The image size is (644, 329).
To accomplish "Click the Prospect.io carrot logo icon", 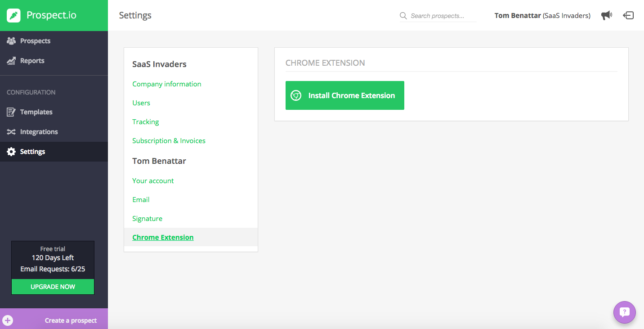I will pos(14,15).
